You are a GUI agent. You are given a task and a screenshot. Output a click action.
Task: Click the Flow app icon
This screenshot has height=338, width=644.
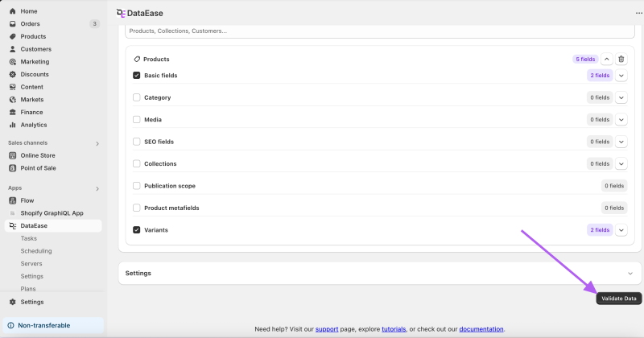pyautogui.click(x=13, y=200)
